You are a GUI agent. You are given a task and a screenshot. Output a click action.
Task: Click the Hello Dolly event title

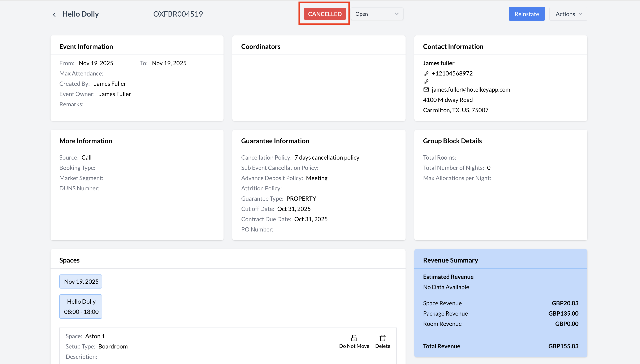81,14
